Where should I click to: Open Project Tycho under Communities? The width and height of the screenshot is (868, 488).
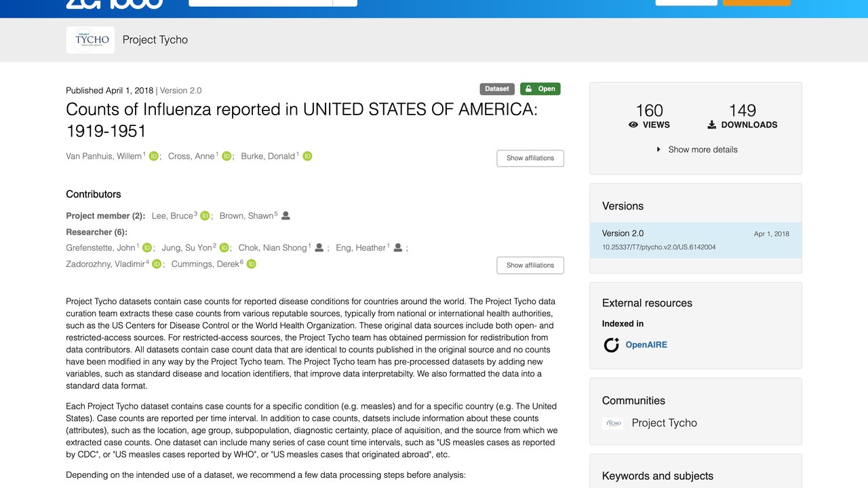pos(665,423)
